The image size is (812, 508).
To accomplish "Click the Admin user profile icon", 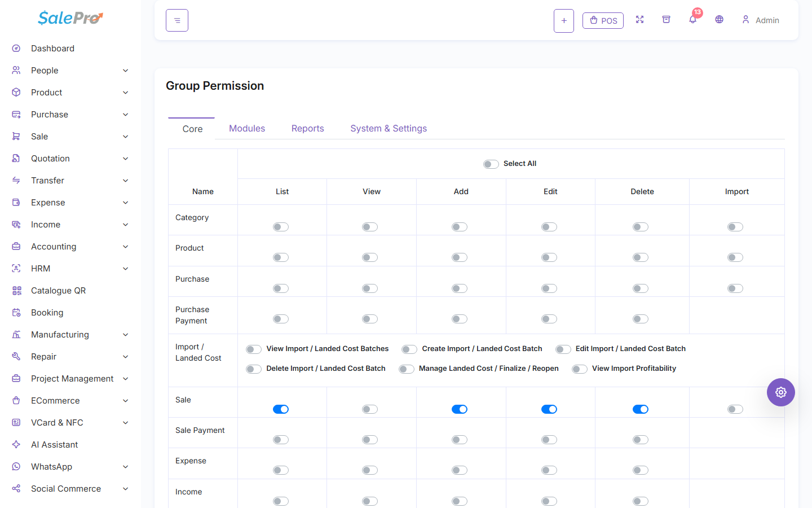I will click(x=745, y=20).
